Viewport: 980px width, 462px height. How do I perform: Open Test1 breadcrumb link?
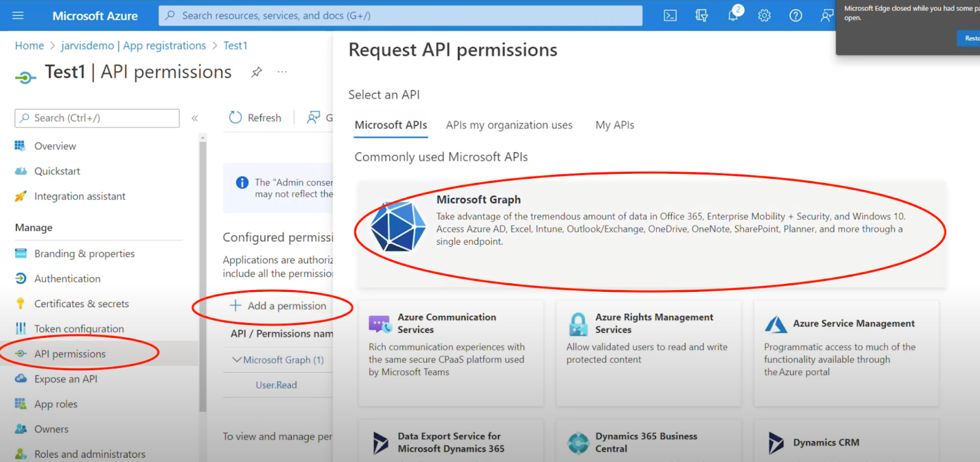tap(235, 46)
